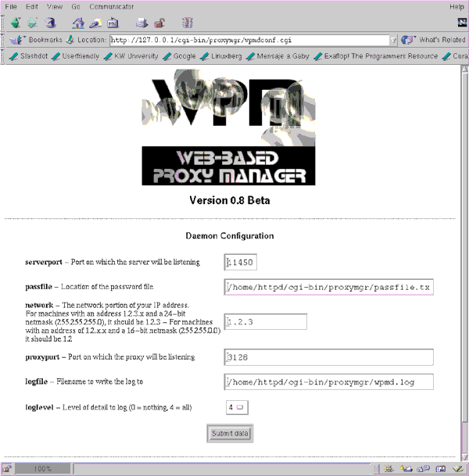469x476 pixels.
Task: Open the Communicator menu
Action: coord(106,6)
